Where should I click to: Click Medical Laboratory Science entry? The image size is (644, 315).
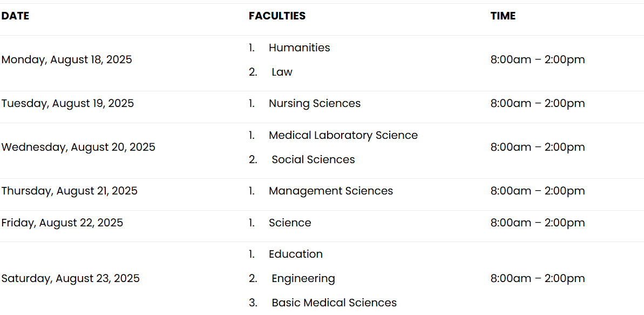(x=343, y=135)
